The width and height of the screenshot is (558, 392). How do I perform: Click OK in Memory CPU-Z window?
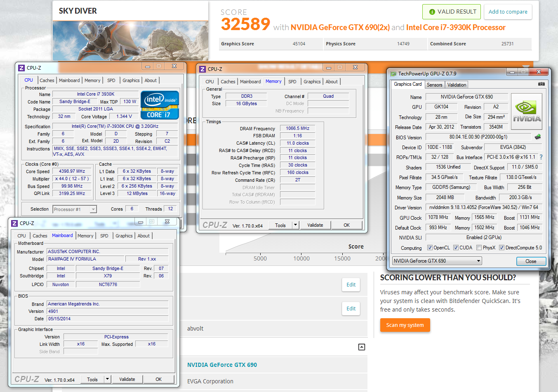tap(346, 225)
